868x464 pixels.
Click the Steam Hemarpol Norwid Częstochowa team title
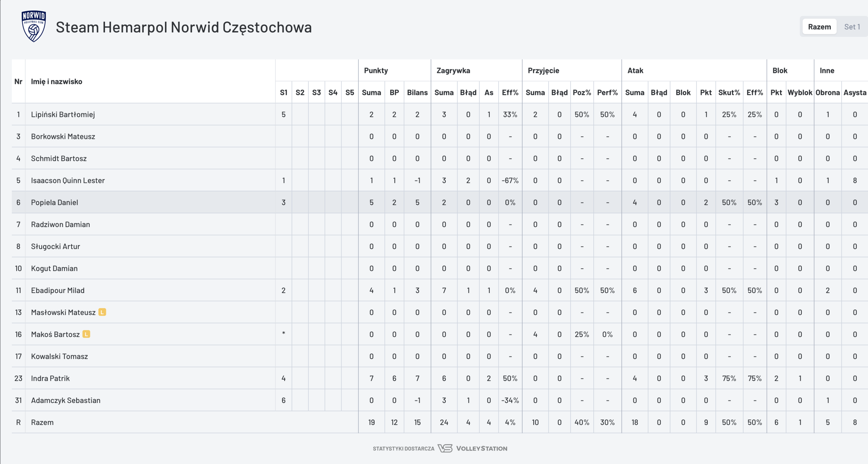184,27
